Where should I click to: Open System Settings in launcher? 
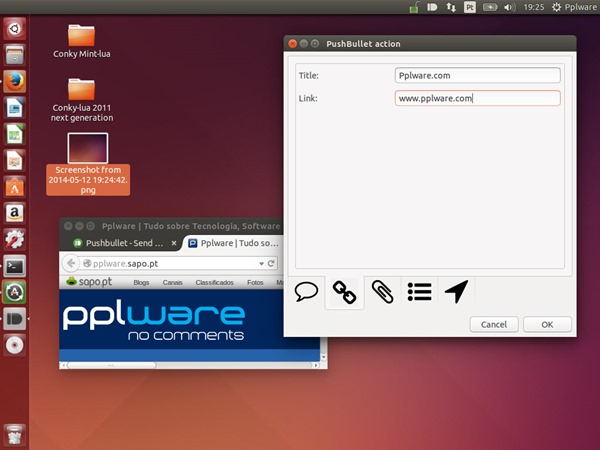pyautogui.click(x=15, y=240)
